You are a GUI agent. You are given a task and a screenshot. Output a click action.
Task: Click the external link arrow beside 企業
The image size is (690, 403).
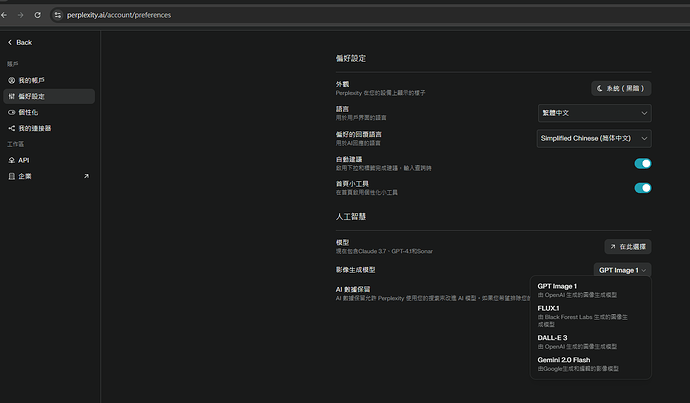[86, 176]
